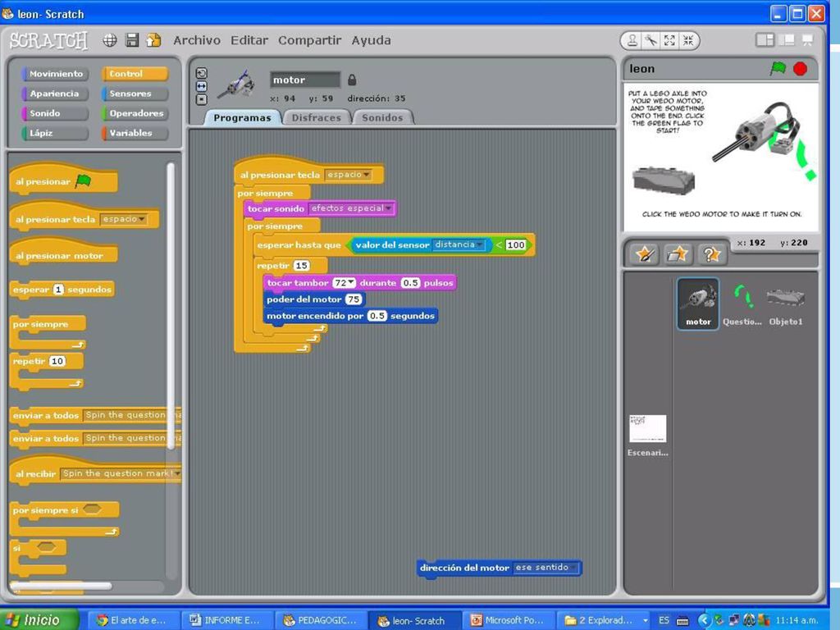Select the Objeto1 sprite thumbnail
This screenshot has height=630, width=840.
coord(786,304)
